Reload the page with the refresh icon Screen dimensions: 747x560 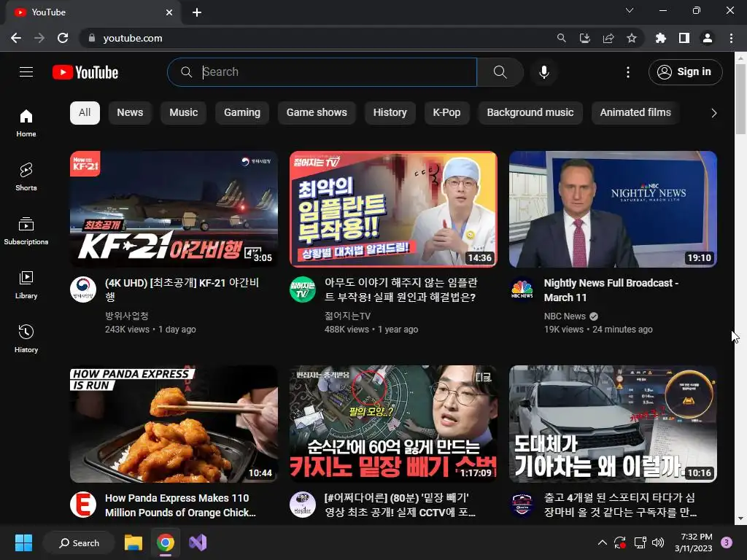click(x=63, y=38)
